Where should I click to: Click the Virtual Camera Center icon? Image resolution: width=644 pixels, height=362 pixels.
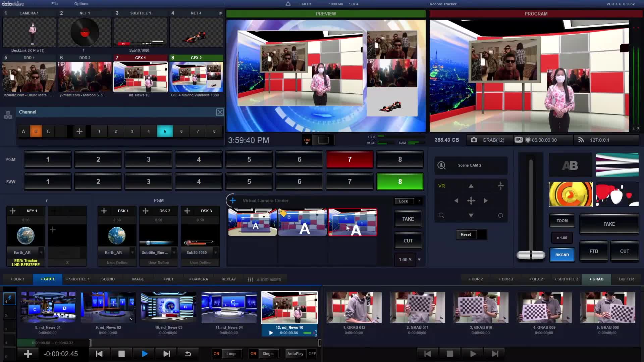coord(232,200)
